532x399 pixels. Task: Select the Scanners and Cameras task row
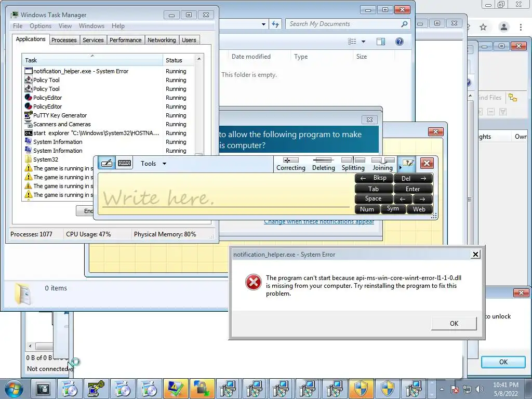108,124
